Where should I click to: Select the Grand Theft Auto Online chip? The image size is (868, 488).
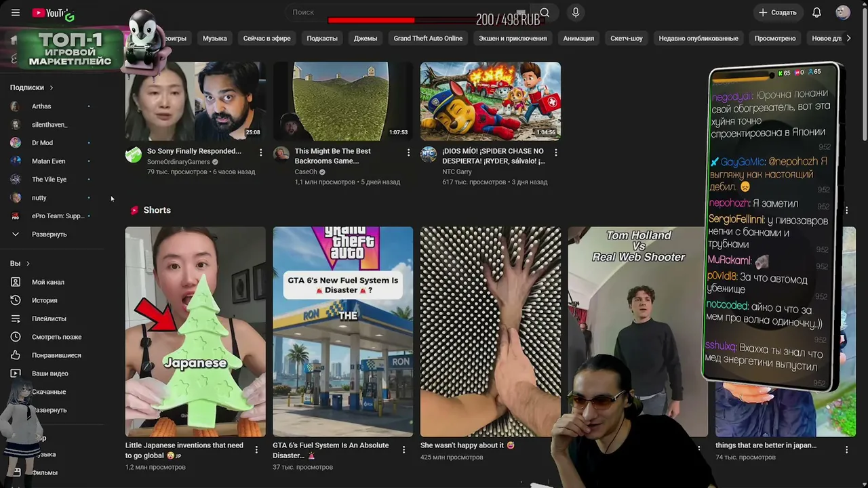[428, 39]
